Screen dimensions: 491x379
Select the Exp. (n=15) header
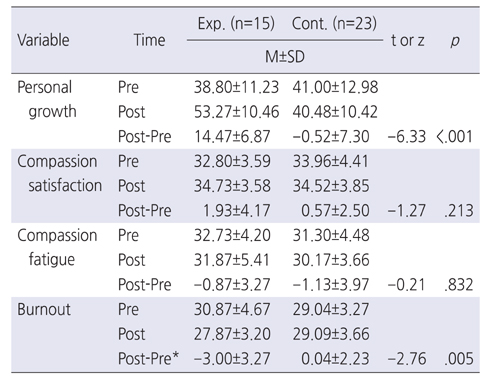[236, 24]
